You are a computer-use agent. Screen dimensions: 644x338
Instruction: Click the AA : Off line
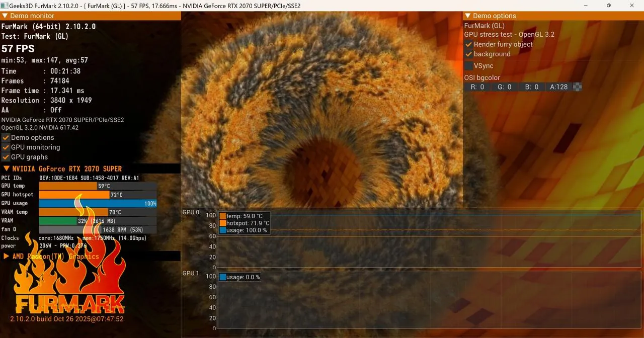[x=32, y=110]
